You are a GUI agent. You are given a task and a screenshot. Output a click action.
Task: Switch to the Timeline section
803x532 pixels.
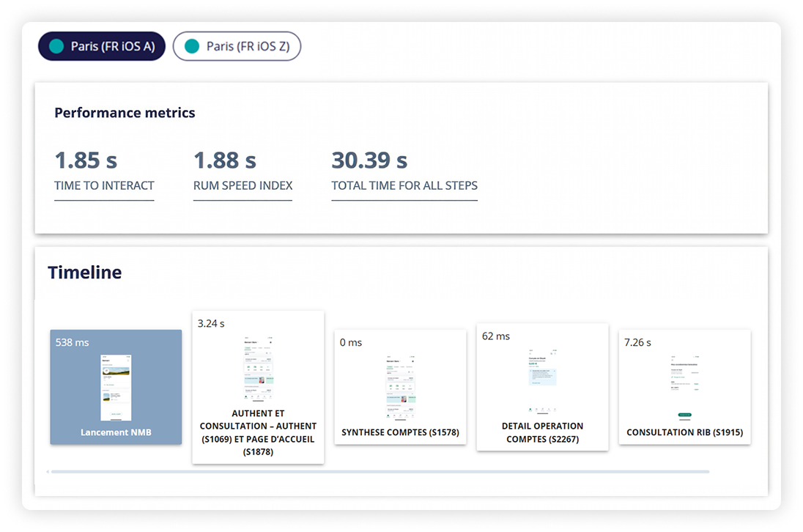(x=84, y=272)
